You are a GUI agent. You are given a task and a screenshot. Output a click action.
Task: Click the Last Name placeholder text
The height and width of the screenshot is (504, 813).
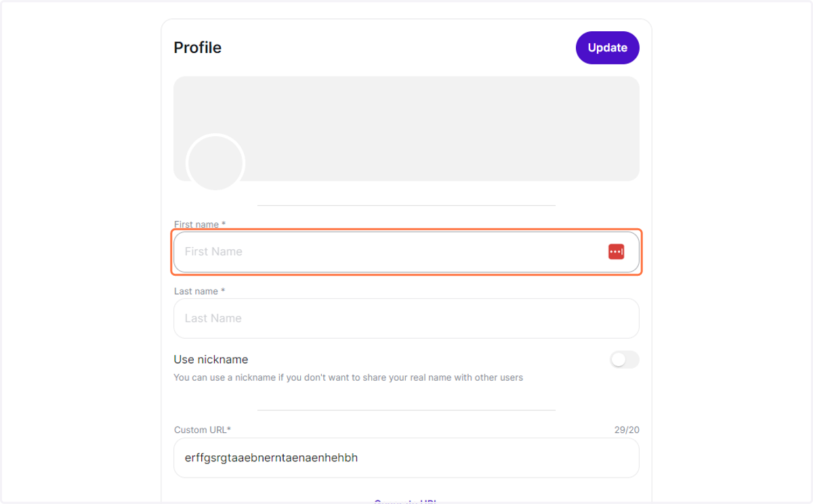213,318
